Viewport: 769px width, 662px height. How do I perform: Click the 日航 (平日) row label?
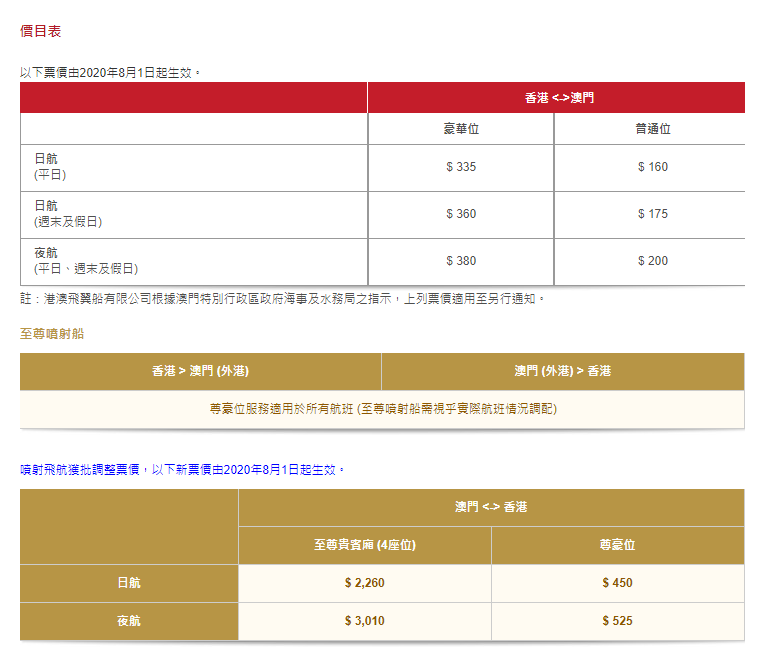tap(50, 167)
